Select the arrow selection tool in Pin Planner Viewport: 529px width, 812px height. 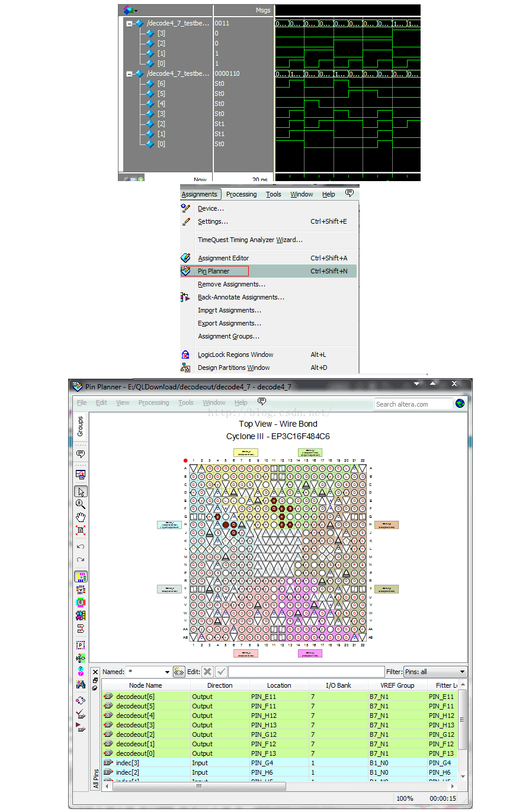point(81,491)
